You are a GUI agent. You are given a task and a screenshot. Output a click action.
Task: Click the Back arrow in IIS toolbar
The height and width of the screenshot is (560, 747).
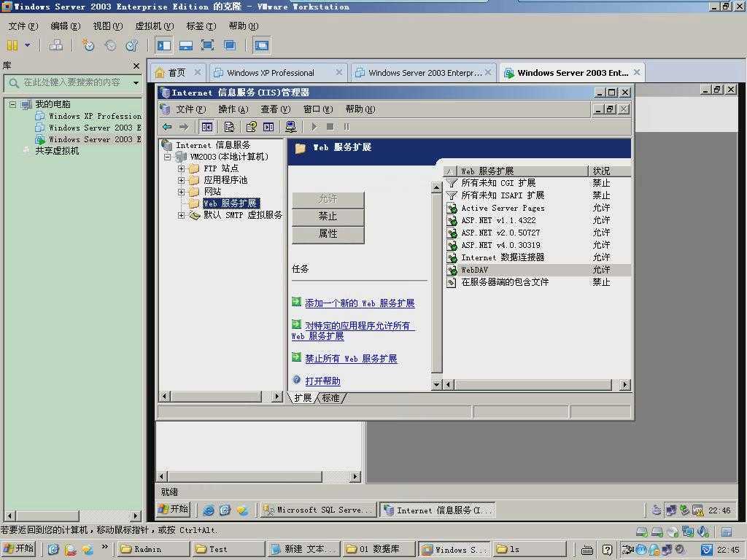pyautogui.click(x=167, y=127)
